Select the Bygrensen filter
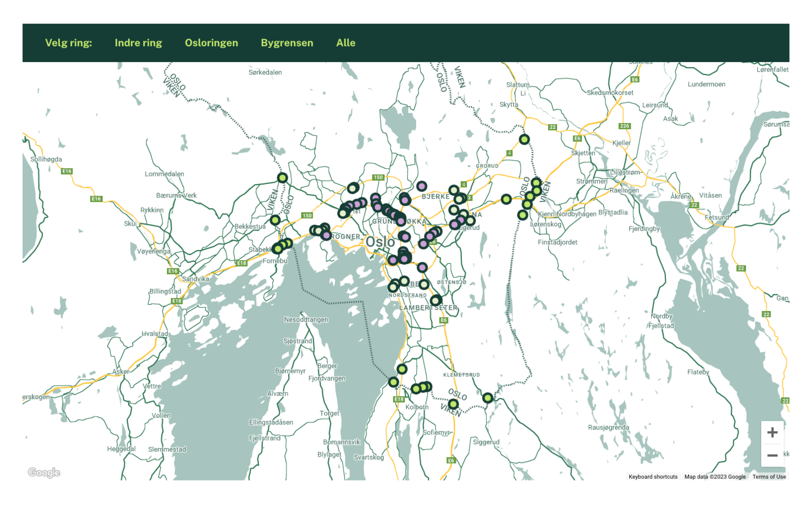 287,43
